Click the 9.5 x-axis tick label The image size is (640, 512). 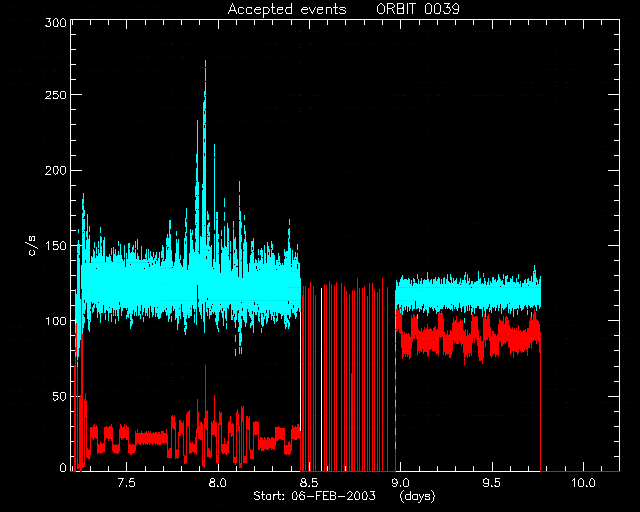492,483
